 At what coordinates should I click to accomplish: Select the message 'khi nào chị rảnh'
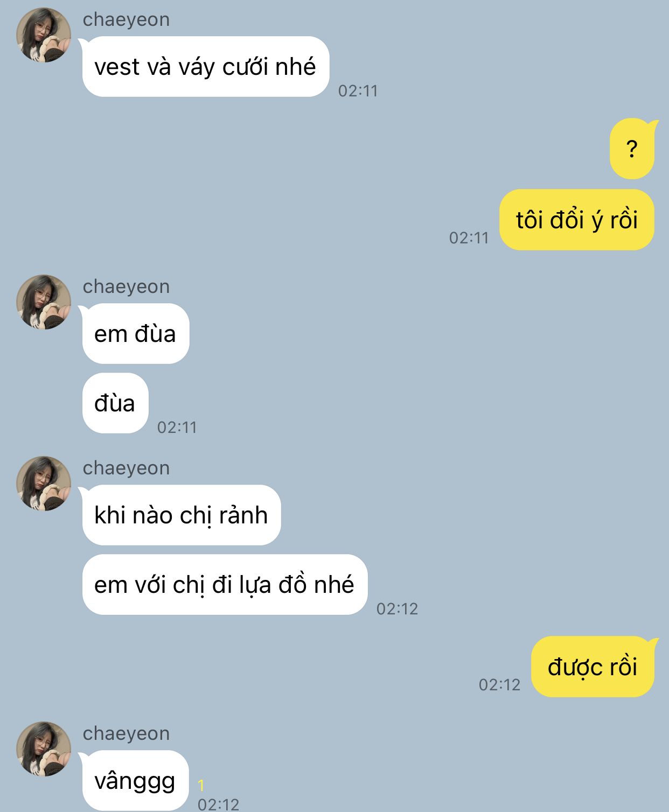tap(182, 515)
